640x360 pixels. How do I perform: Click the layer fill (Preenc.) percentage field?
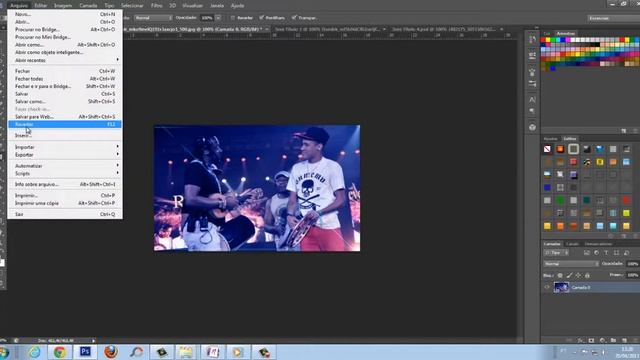tap(633, 276)
